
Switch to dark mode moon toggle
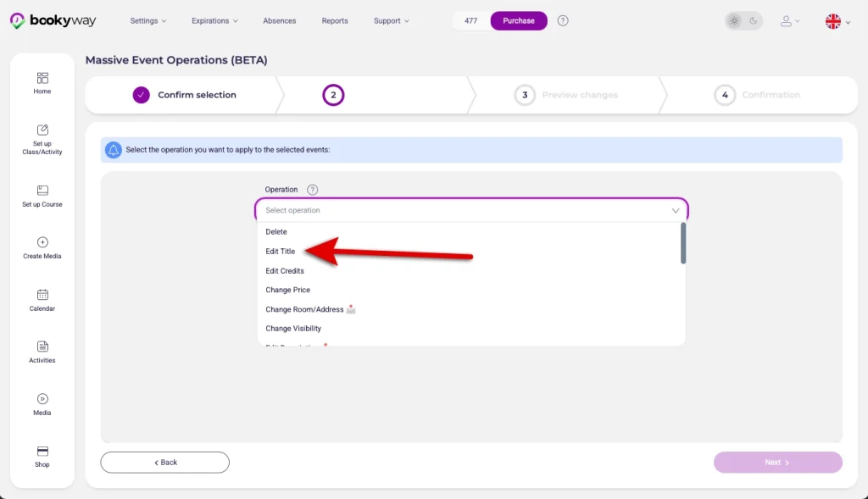pyautogui.click(x=753, y=21)
